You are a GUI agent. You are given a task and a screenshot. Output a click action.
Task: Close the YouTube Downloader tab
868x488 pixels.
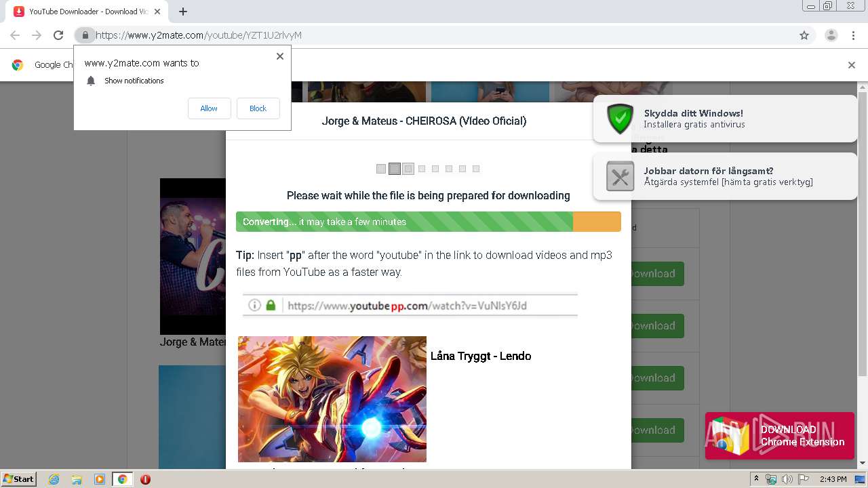pos(157,12)
